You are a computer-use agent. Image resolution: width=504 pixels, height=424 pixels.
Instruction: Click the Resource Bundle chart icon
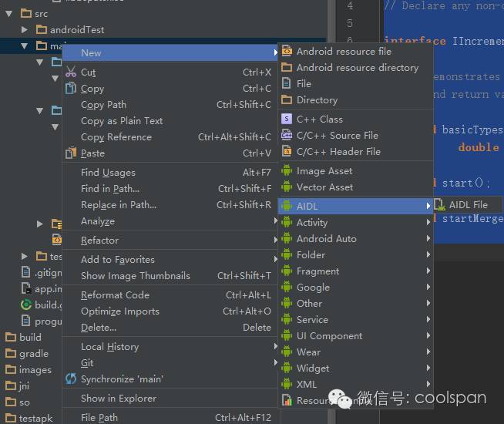[x=287, y=400]
